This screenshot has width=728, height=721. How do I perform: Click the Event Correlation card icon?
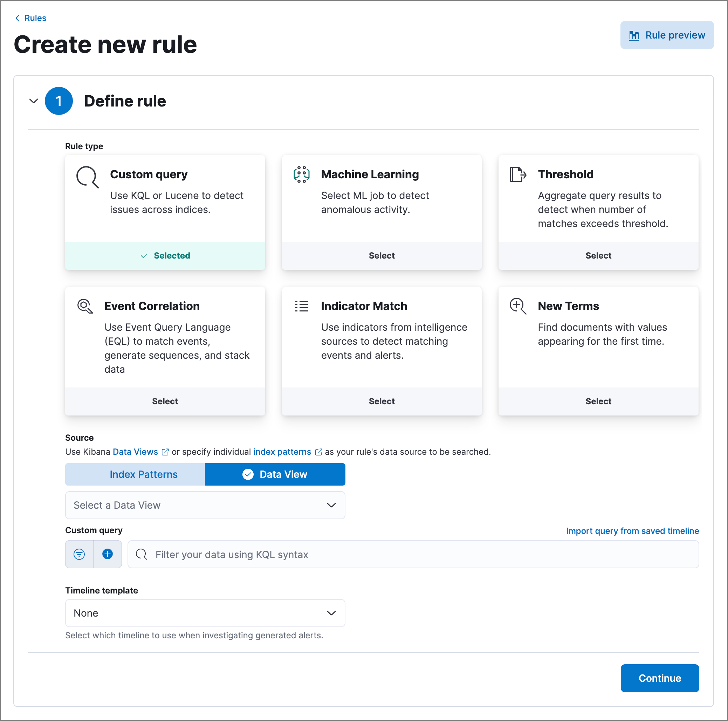[x=85, y=306]
